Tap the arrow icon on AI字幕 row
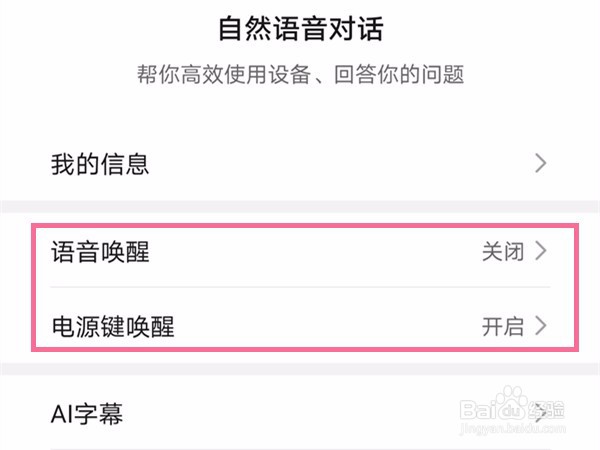 coord(541,413)
